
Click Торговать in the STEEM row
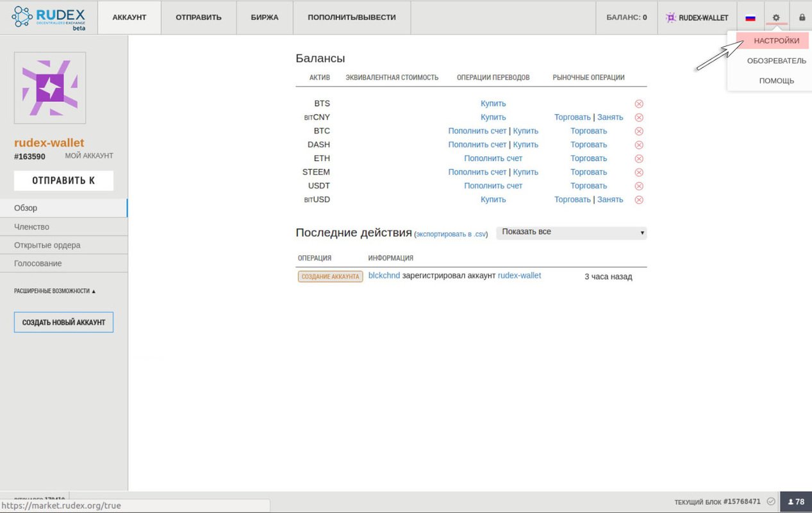pos(589,172)
